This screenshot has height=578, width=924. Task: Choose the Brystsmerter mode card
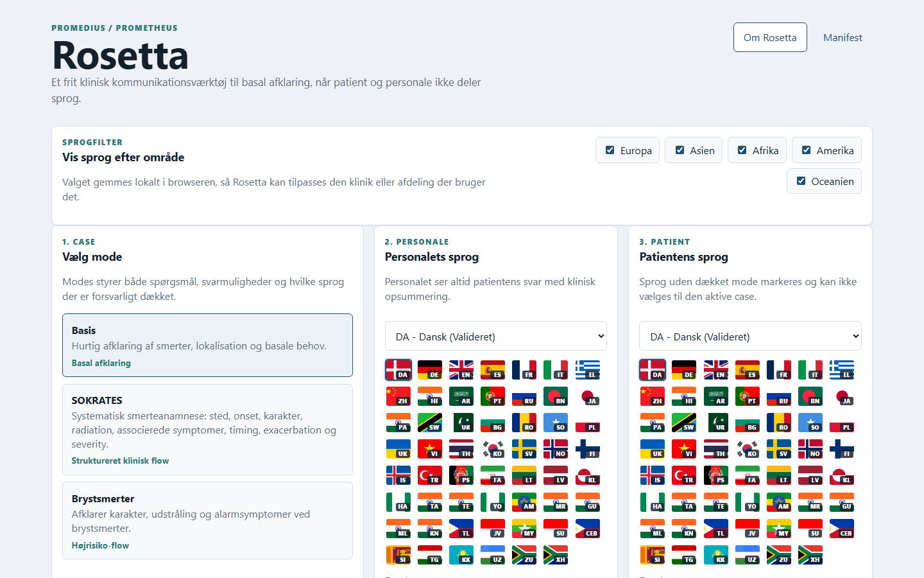pos(207,521)
